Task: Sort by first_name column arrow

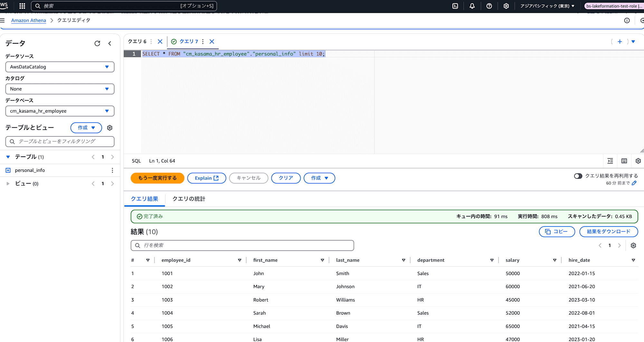Action: pos(322,260)
